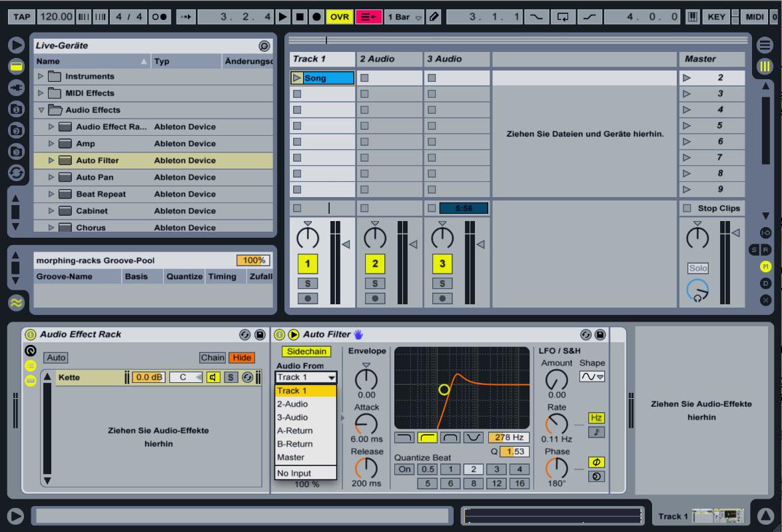This screenshot has height=532, width=782.
Task: Choose 3-Audio from Audio From list
Action: click(x=306, y=417)
